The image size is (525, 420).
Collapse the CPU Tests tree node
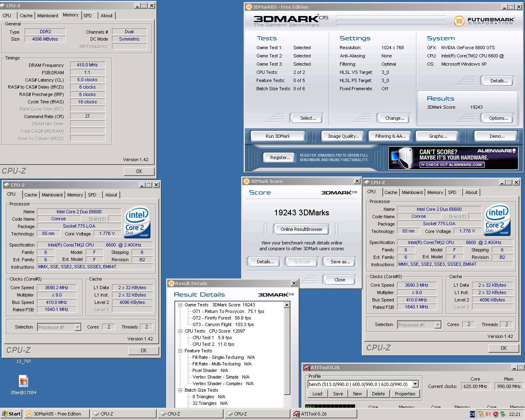click(180, 331)
